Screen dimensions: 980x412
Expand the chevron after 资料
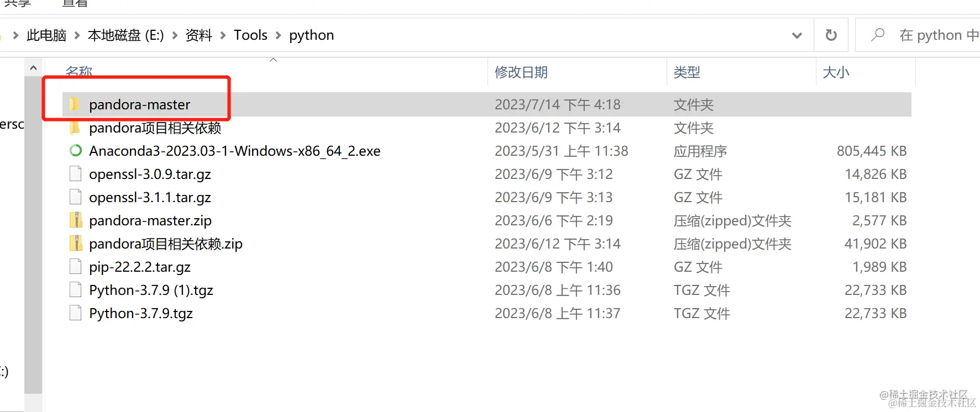tap(223, 35)
